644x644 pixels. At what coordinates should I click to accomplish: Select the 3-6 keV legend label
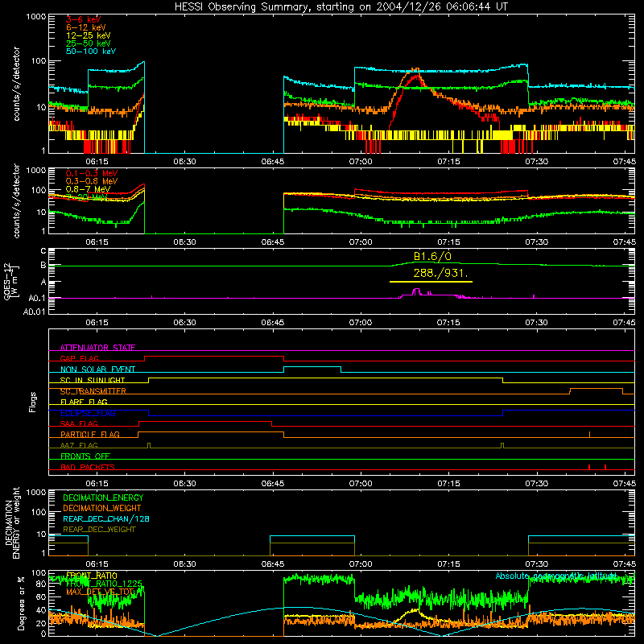coord(84,19)
